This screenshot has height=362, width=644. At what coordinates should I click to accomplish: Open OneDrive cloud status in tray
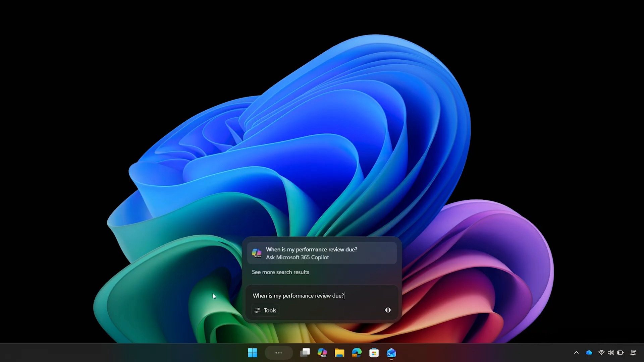tap(589, 353)
